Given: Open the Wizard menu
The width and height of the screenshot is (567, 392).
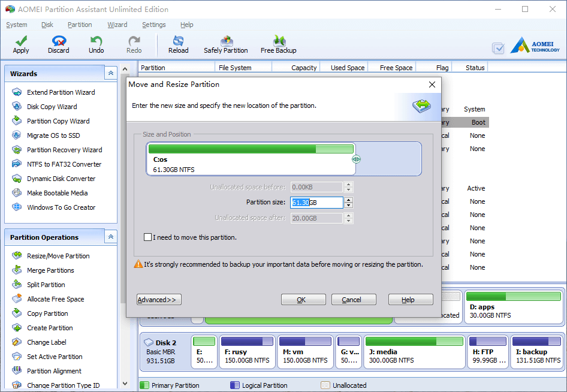Looking at the screenshot, I should coord(117,25).
